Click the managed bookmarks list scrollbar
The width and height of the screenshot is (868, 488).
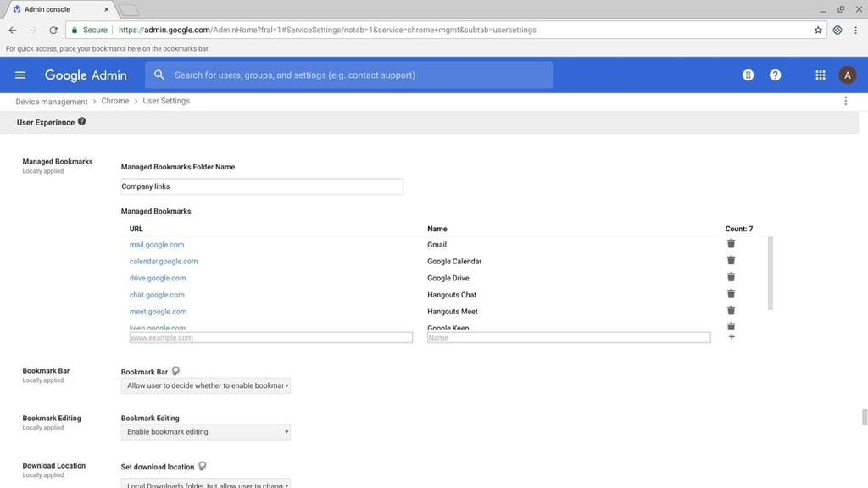770,274
